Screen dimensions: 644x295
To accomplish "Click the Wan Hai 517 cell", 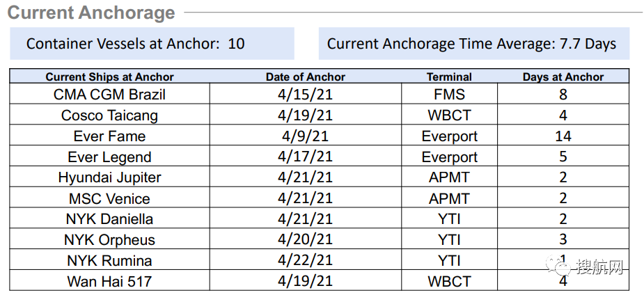I will (x=110, y=282).
